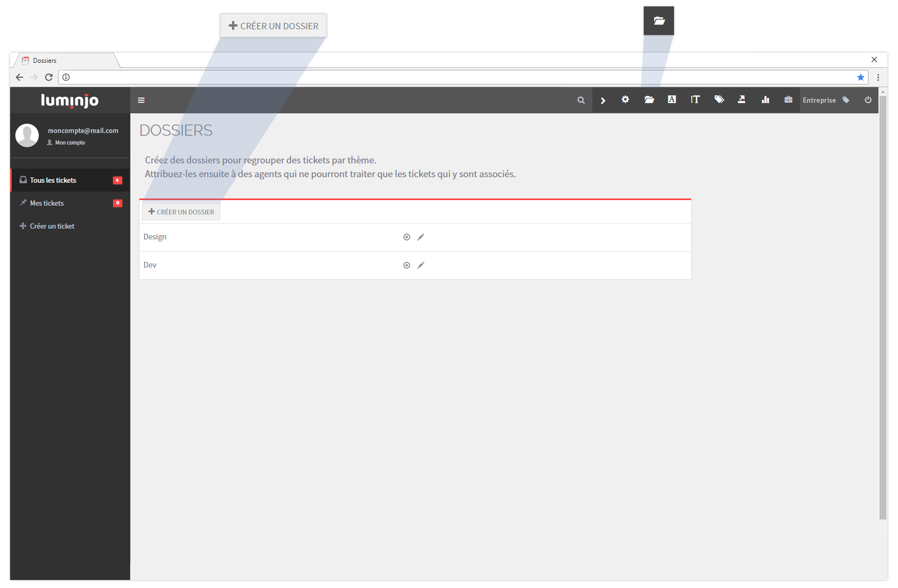Toggle the sidebar with hamburger menu
This screenshot has height=588, width=898.
coord(142,100)
